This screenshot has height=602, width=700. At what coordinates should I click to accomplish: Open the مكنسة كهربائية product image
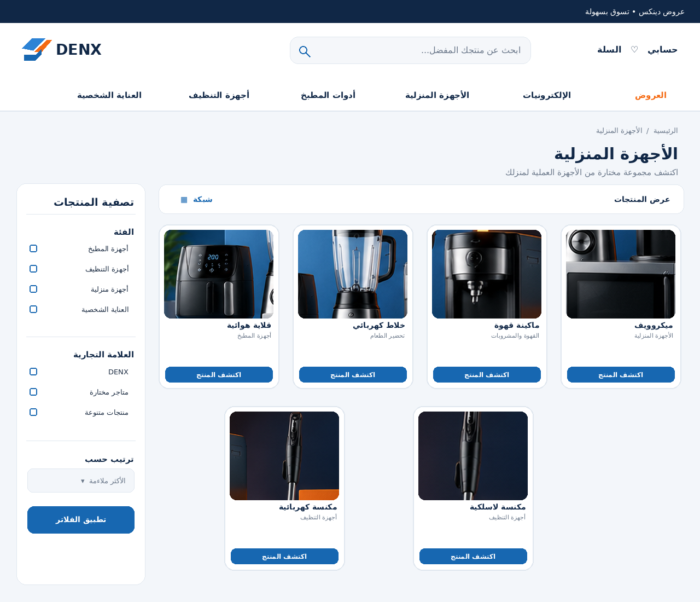click(284, 456)
